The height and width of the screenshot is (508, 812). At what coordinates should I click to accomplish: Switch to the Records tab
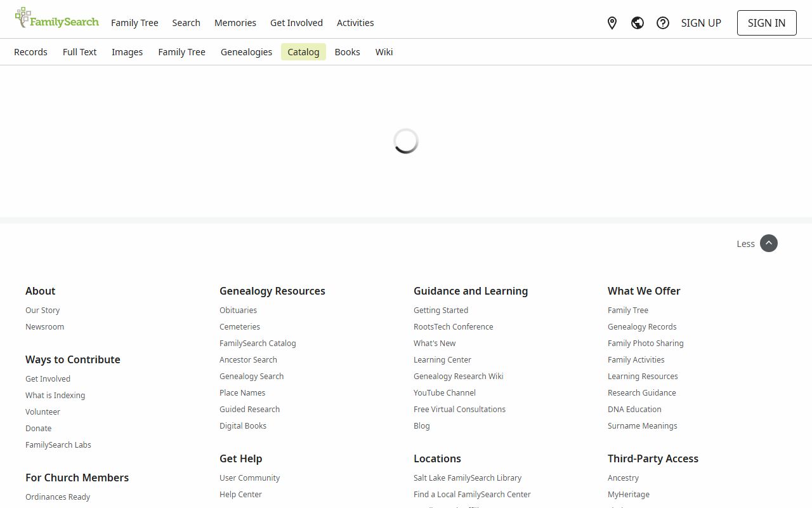click(30, 52)
